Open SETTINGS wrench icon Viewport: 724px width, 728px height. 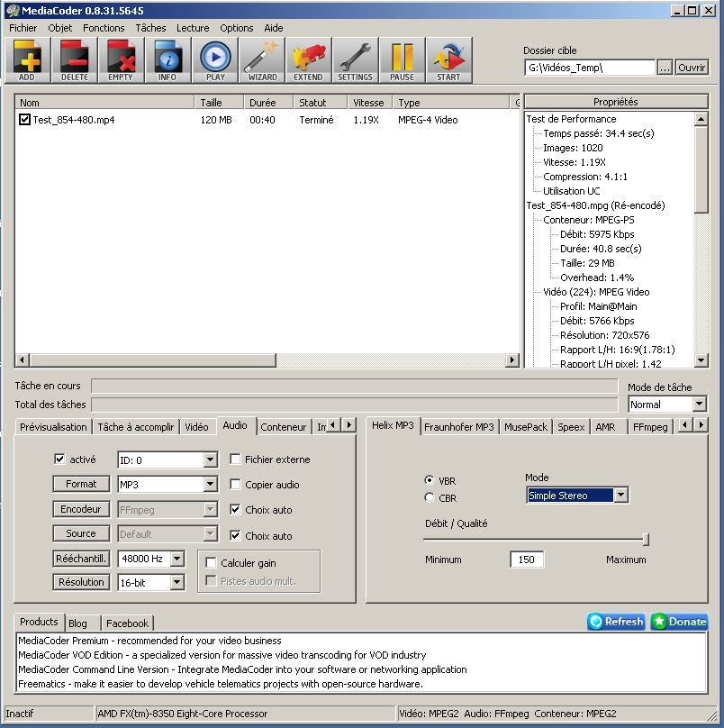355,59
